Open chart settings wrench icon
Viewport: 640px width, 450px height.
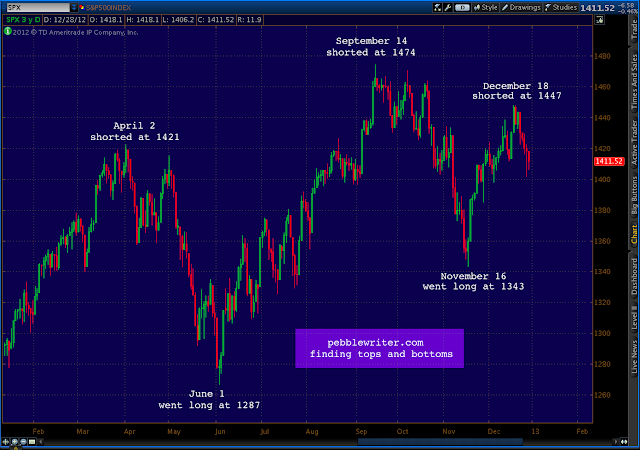[x=448, y=7]
